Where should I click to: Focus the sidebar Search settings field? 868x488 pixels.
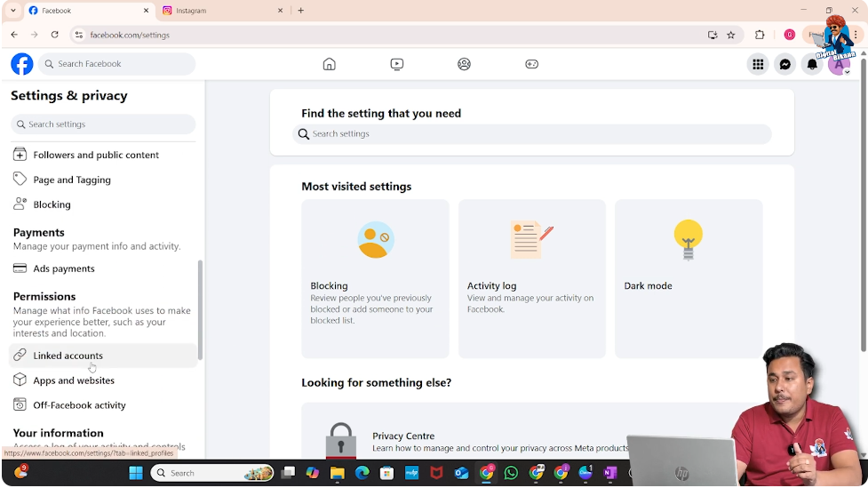(x=103, y=124)
